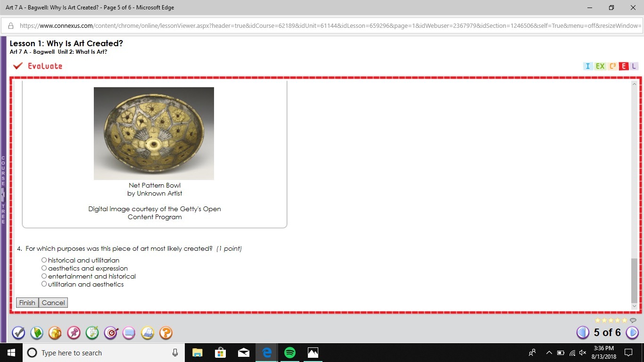This screenshot has width=644, height=362.
Task: Click the 'Lesson 1: Why Is Art Created?' title
Action: click(x=66, y=43)
